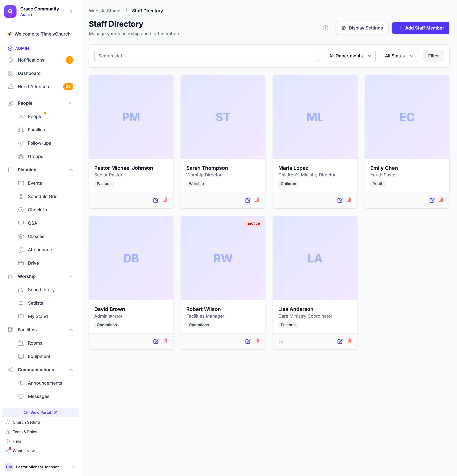Open Display Settings
Viewport: 457px width, 476px height.
(362, 28)
